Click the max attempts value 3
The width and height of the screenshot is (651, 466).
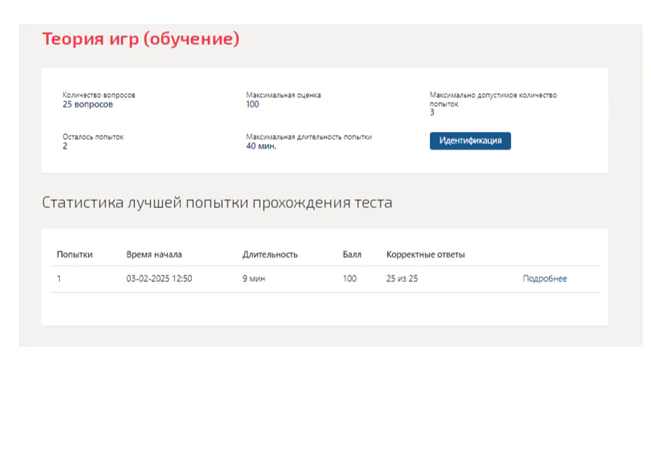tap(432, 113)
